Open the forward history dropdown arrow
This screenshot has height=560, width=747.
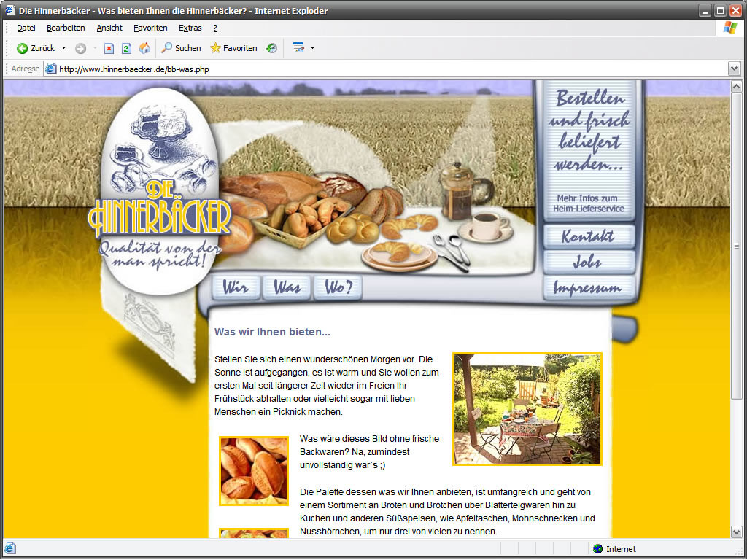pyautogui.click(x=95, y=48)
